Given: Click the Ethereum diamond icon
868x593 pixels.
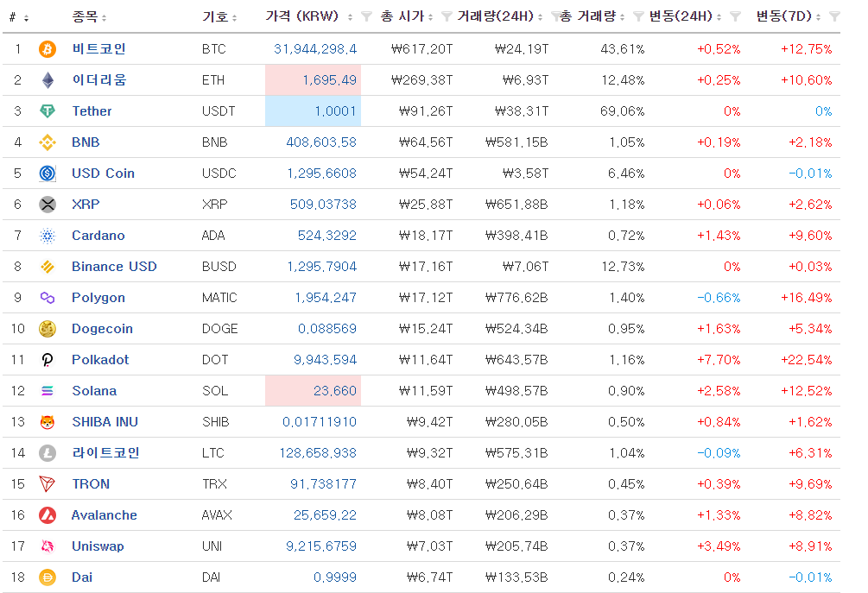Looking at the screenshot, I should point(48,80).
